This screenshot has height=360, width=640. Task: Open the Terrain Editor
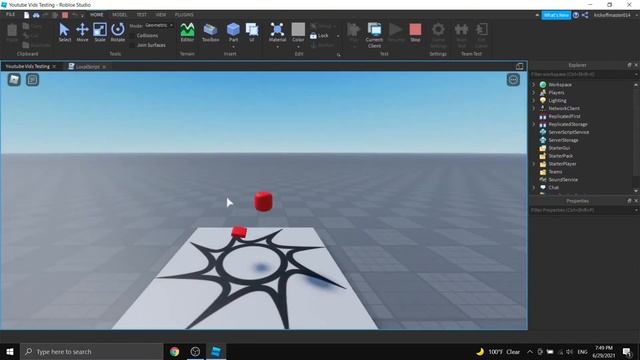click(x=187, y=32)
